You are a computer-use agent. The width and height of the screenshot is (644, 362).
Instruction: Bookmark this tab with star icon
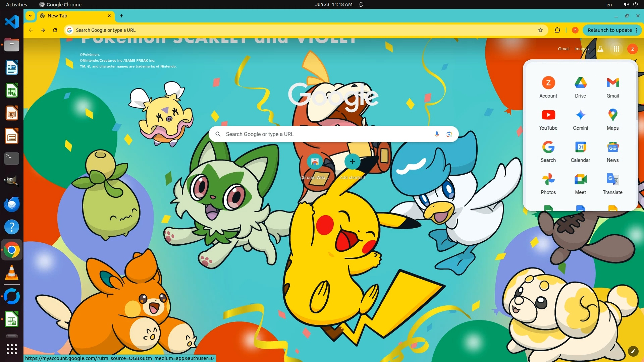540,30
